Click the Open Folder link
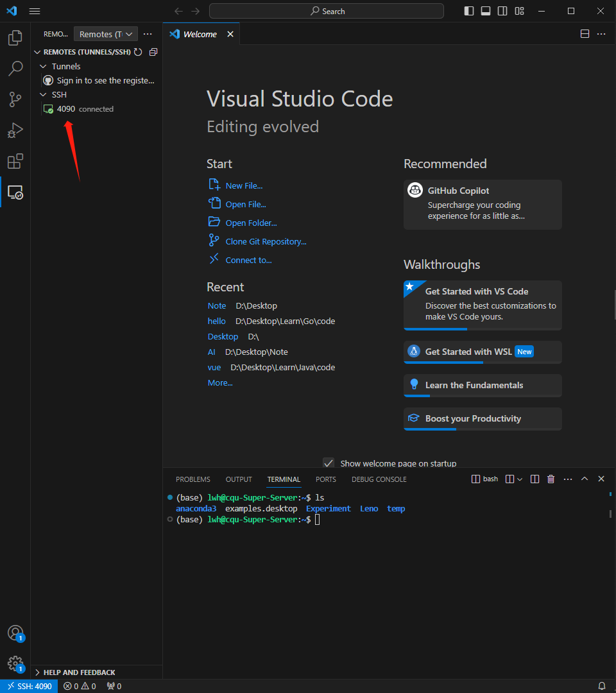This screenshot has width=616, height=693. point(251,223)
